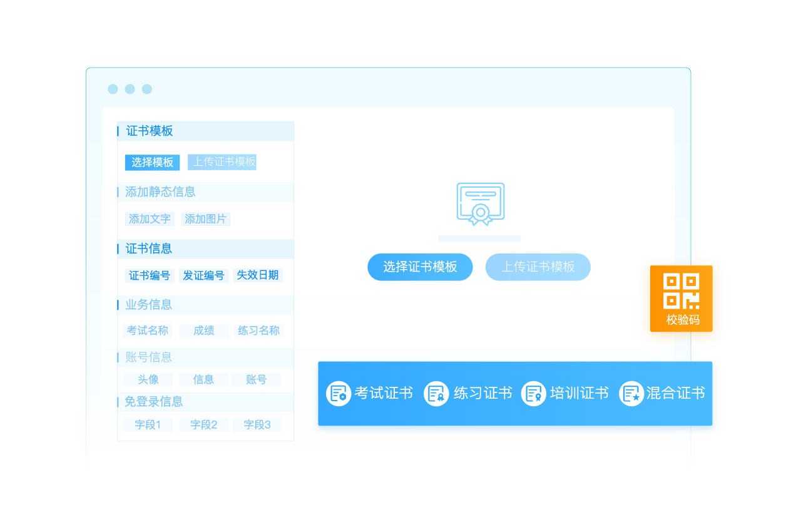The width and height of the screenshot is (801, 532).
Task: Insert the 发证编号 field tag
Action: click(x=203, y=275)
